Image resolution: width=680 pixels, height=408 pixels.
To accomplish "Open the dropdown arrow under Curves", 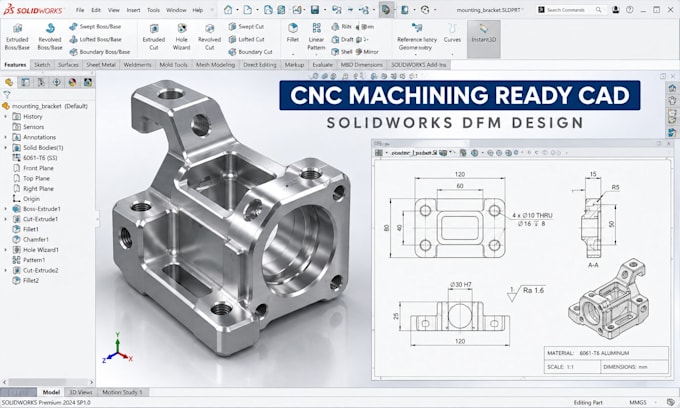I will tap(452, 54).
